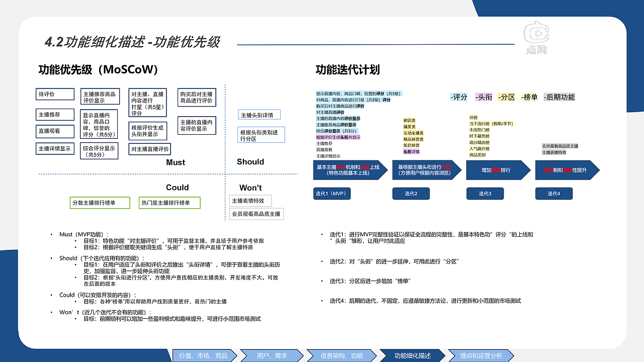Click the 主播的直播内容评价显示 box
Viewport: 644px width, 362px height.
click(x=197, y=125)
